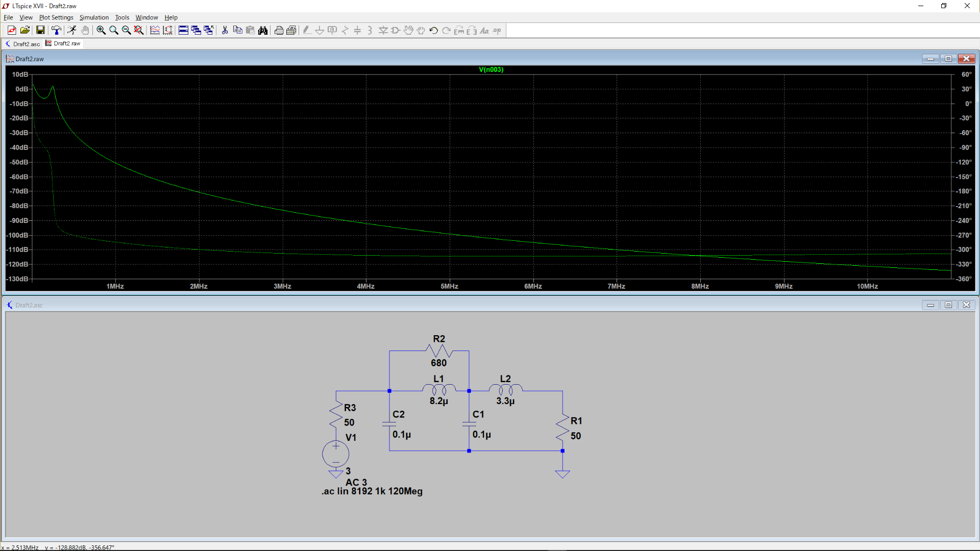
Task: Click the V1 voltage source symbol
Action: point(336,454)
